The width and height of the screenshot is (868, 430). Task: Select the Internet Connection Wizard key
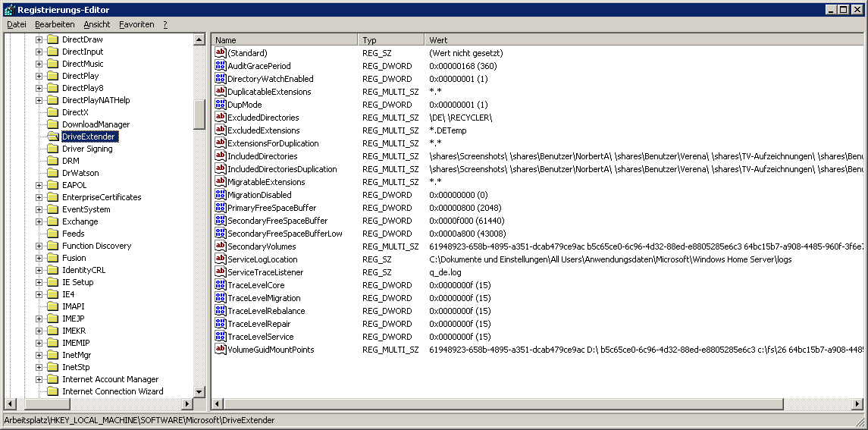pos(112,391)
